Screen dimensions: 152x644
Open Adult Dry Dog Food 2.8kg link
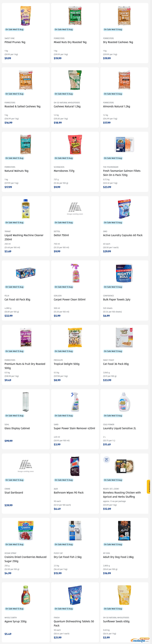point(118,557)
